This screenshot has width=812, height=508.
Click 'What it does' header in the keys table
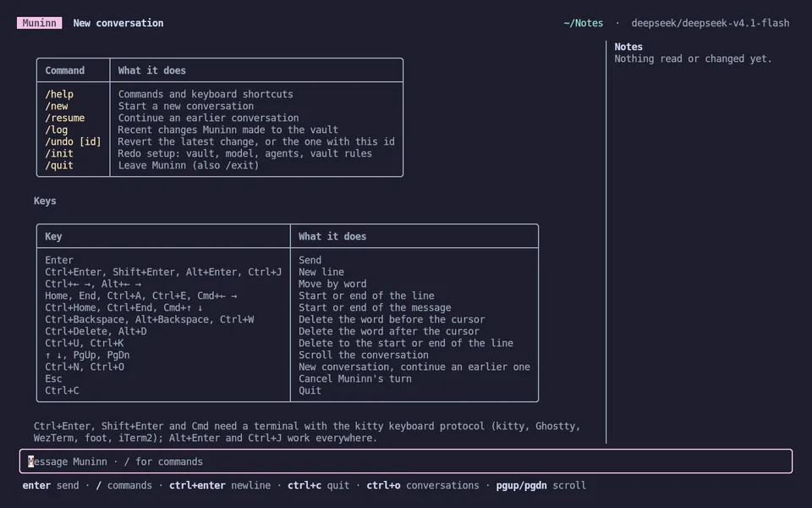coord(332,236)
